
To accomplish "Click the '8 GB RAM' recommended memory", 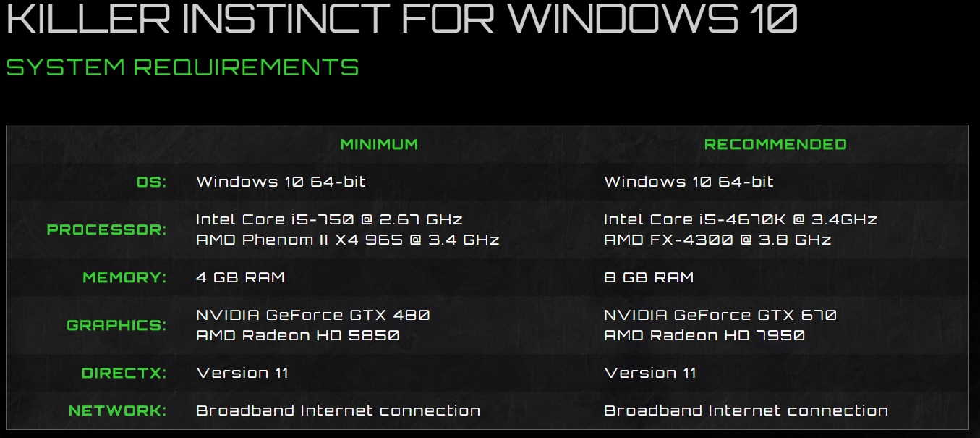I will (649, 277).
